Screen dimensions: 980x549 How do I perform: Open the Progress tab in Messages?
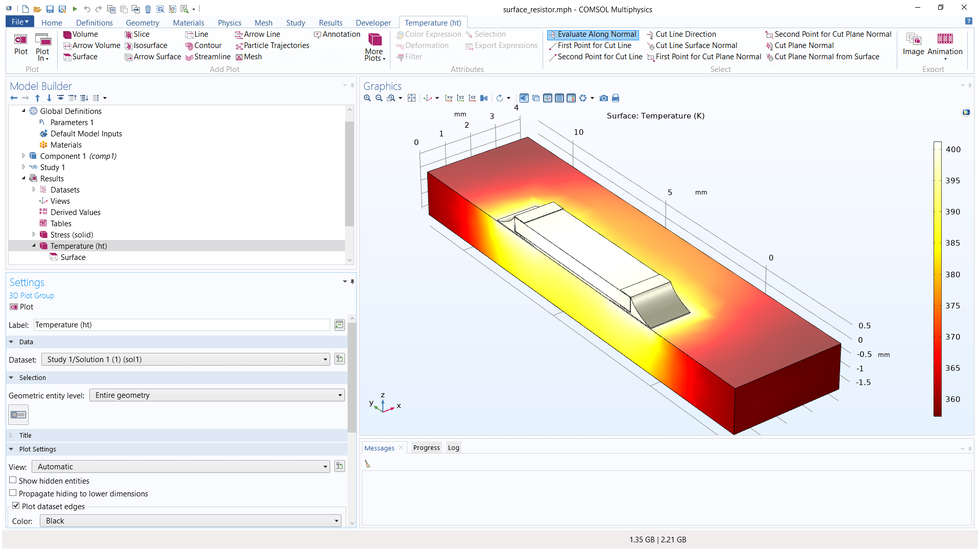point(426,447)
